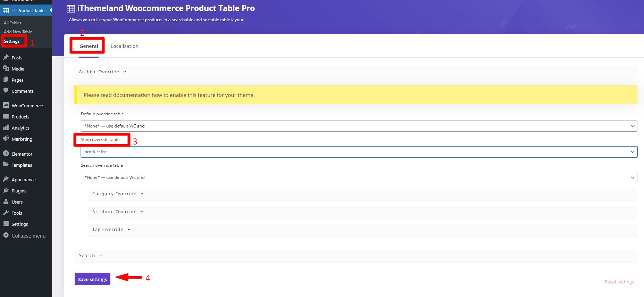Switch to the Localization tab
Screen dimensions: 644x297
124,46
